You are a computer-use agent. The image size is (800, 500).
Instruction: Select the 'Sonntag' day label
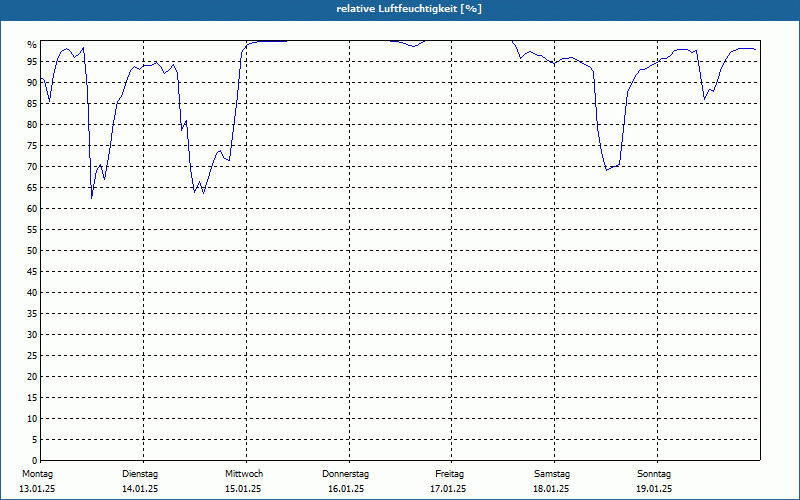tap(654, 474)
